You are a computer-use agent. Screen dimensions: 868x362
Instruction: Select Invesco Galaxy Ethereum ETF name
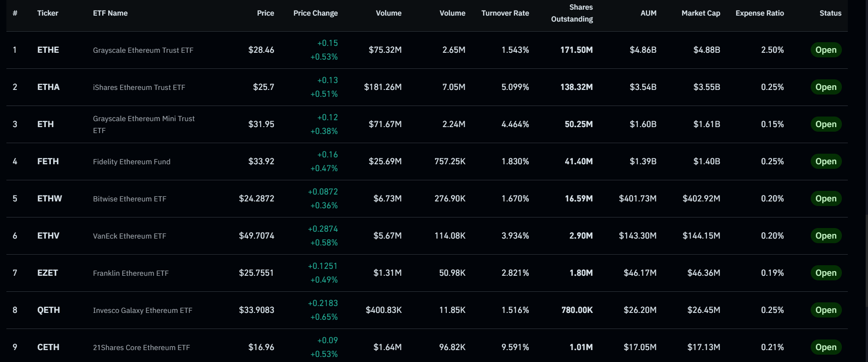pyautogui.click(x=143, y=310)
